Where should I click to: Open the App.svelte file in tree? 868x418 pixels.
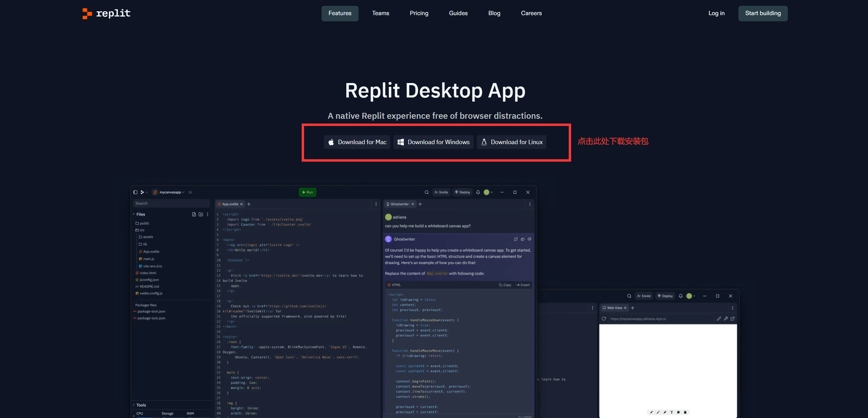pos(151,252)
